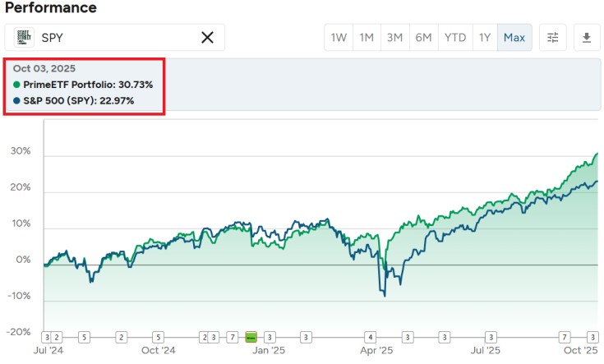Change the chart to 6M range
The width and height of the screenshot is (604, 364).
click(423, 37)
